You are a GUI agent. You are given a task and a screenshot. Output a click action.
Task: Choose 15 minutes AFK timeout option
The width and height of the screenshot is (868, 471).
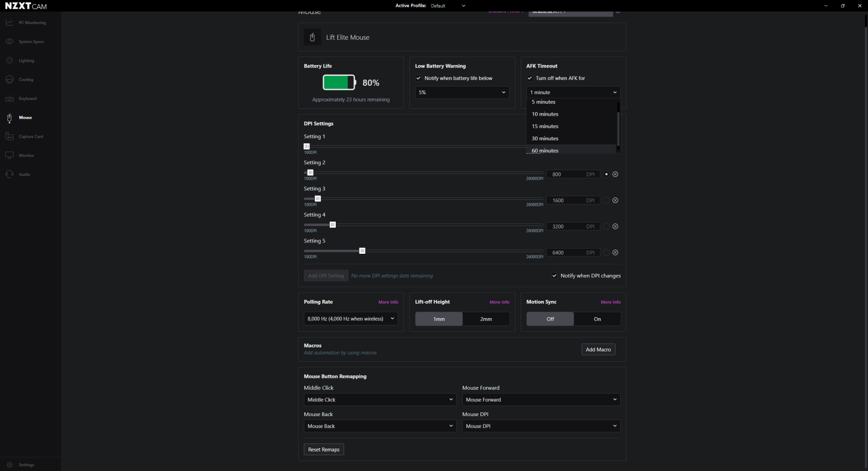click(572, 126)
